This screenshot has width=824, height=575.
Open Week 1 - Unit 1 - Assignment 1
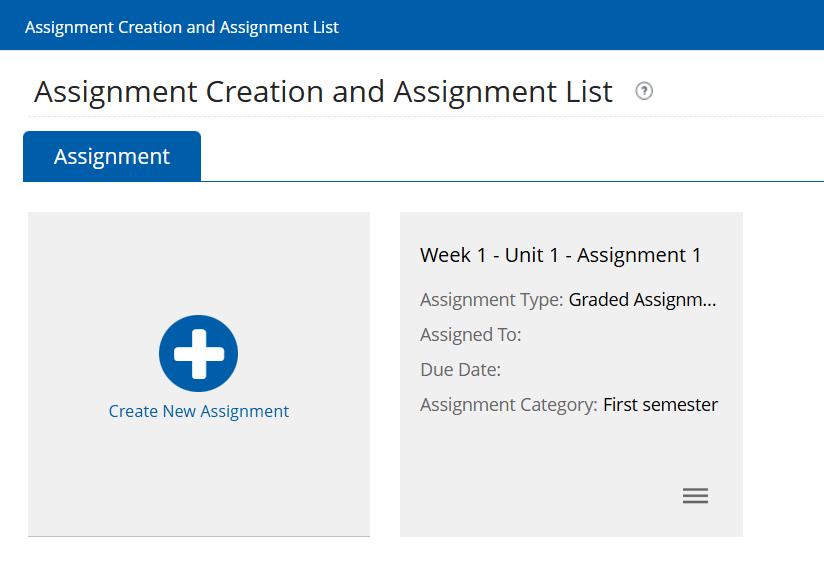[x=560, y=255]
